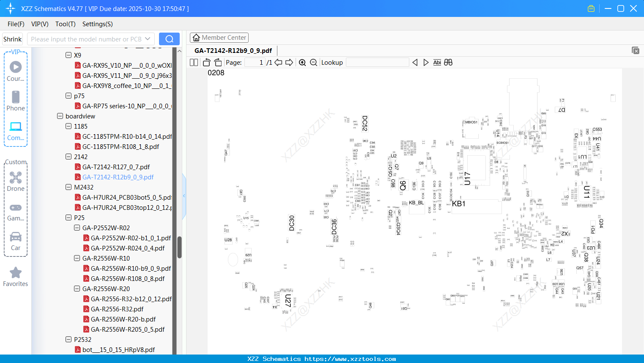Collapse the boardview folder
The image size is (644, 363).
60,116
